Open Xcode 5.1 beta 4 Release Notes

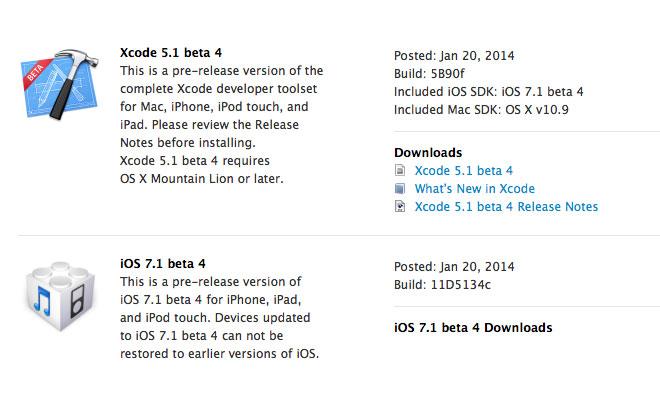coord(506,207)
